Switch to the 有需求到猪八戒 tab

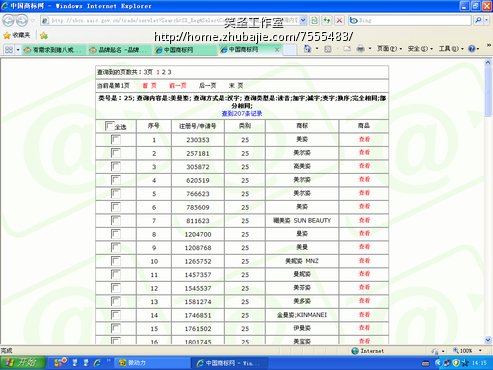point(53,50)
